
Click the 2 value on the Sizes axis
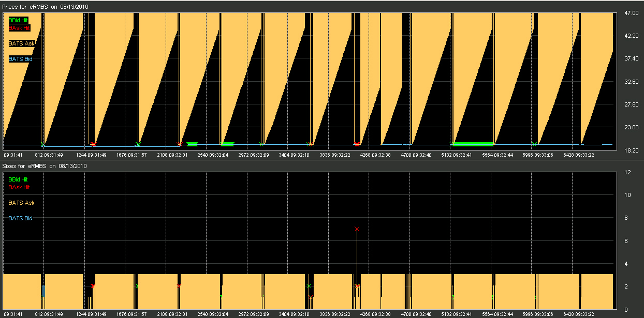point(626,286)
